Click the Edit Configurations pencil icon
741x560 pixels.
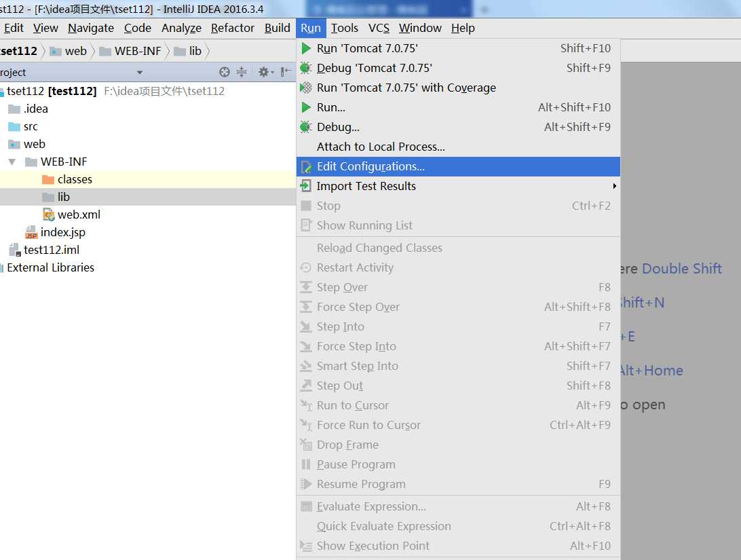click(x=306, y=166)
